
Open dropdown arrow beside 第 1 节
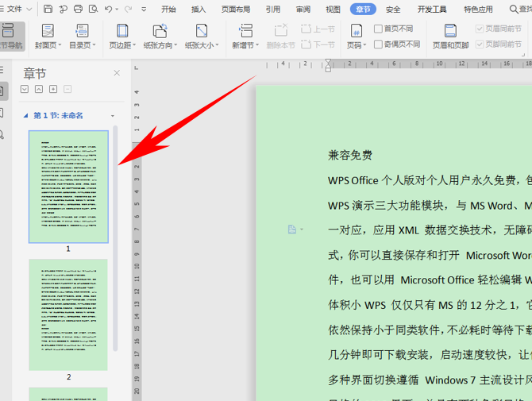pos(113,116)
